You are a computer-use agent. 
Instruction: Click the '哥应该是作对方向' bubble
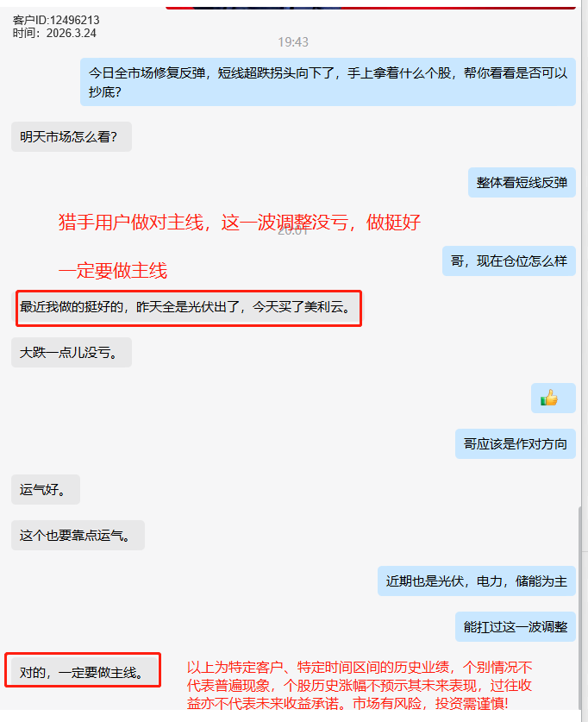coord(516,444)
